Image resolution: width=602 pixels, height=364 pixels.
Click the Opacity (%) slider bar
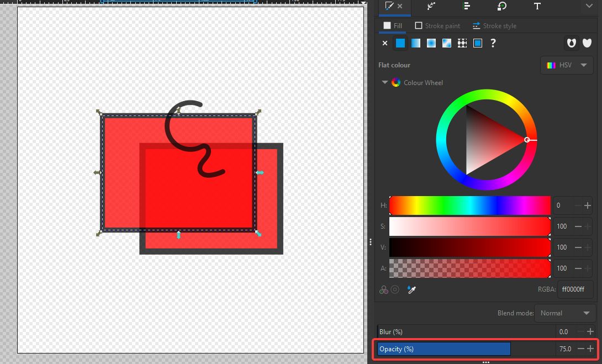point(466,349)
